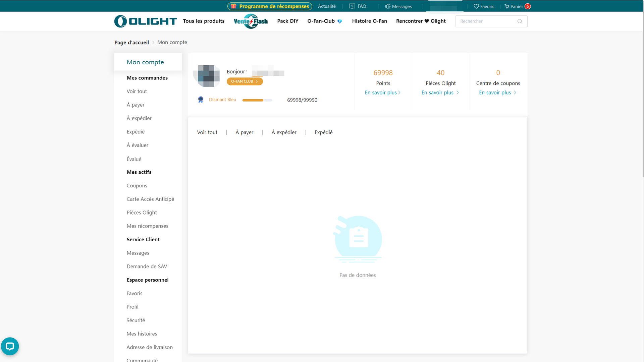Click the Messages megaphone icon
Screen dimensions: 644x362
[388, 6]
